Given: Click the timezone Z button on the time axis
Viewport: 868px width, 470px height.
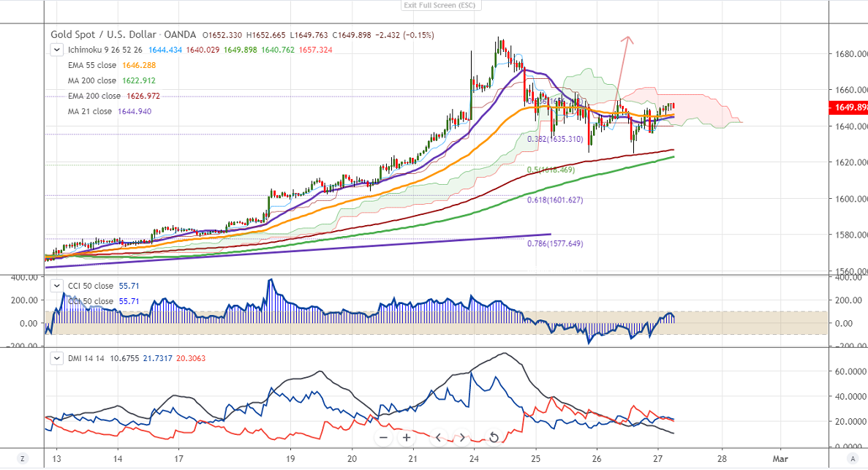Looking at the screenshot, I should coord(22,458).
